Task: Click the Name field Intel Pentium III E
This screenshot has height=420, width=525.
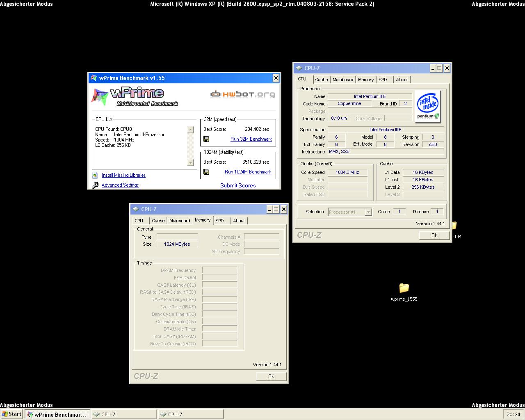Action: tap(370, 96)
